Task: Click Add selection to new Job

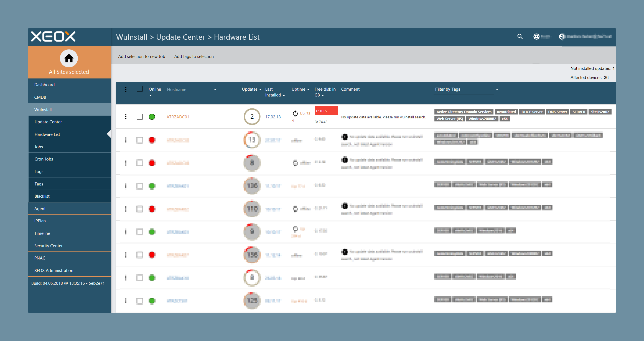Action: (142, 57)
